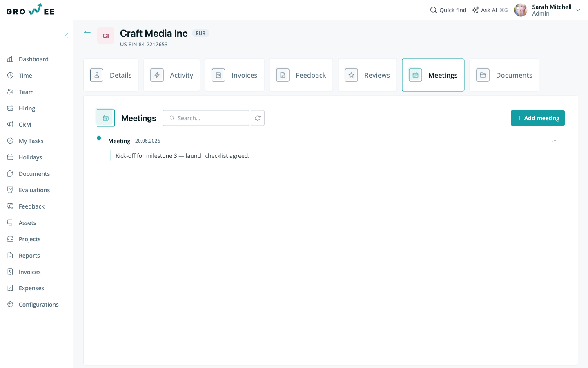588x368 pixels.
Task: Click the Team people icon
Action: point(10,92)
